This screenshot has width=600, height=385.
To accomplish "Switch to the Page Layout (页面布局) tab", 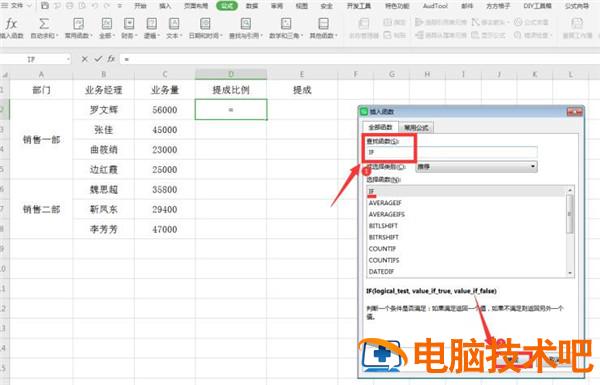I will (x=196, y=6).
